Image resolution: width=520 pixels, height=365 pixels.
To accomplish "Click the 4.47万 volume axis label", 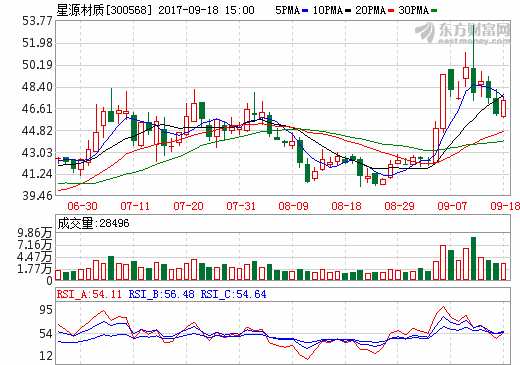I will click(x=35, y=257).
